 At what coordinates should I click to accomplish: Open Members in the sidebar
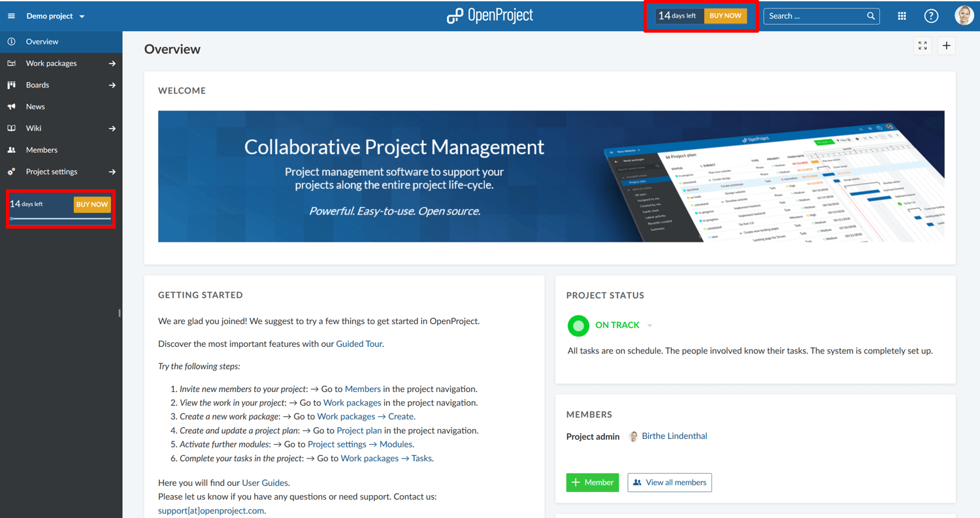point(41,150)
